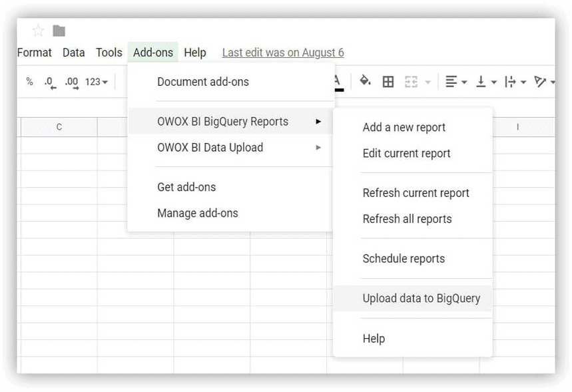This screenshot has width=572, height=392.
Task: Decrease decimal places button
Action: 50,82
